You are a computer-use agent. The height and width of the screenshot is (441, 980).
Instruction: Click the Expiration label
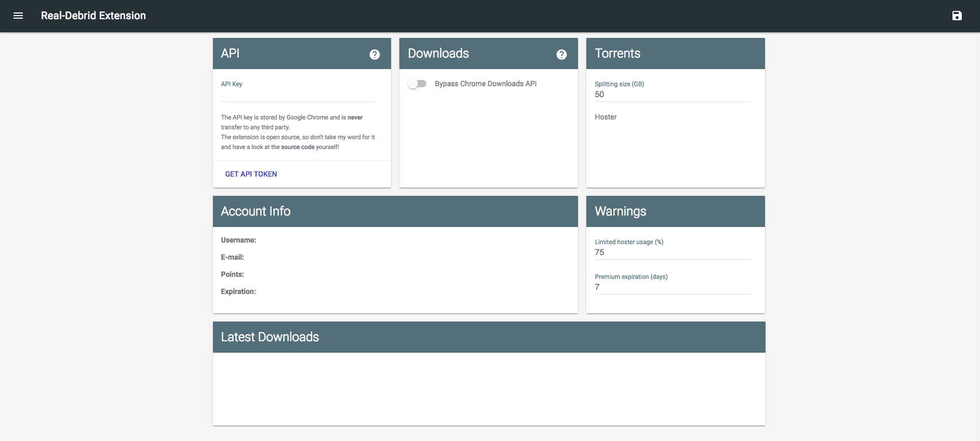coord(238,291)
